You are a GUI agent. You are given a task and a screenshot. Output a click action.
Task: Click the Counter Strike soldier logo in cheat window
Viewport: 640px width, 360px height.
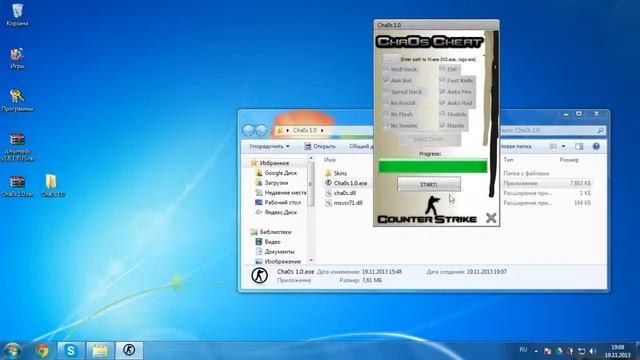coord(432,205)
